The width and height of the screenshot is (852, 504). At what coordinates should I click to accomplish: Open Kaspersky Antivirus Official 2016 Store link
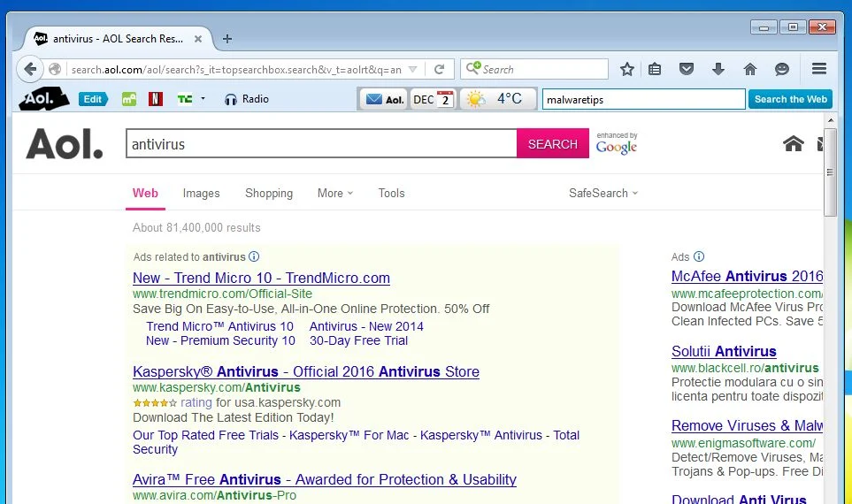coord(306,371)
